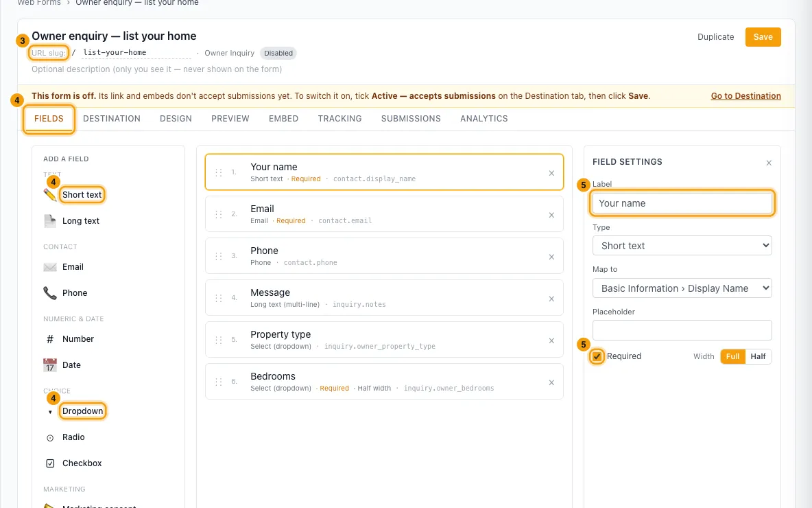Remove the Email field
The width and height of the screenshot is (812, 508).
click(x=551, y=215)
